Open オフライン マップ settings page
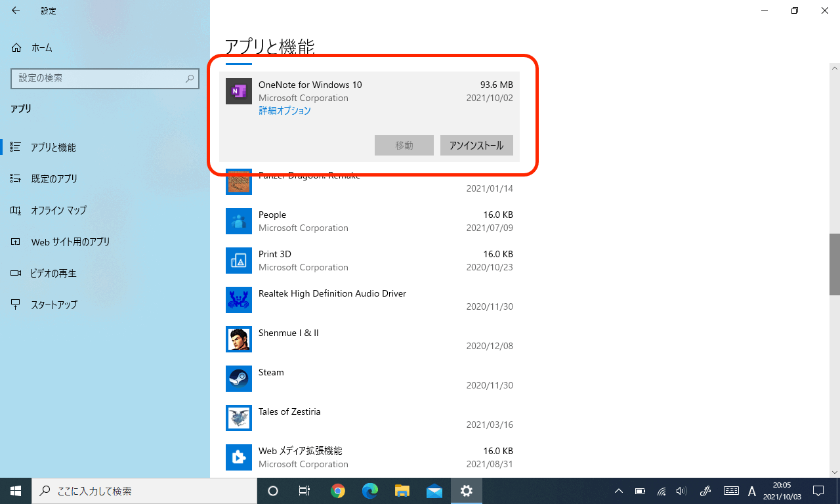The width and height of the screenshot is (840, 504). point(58,210)
